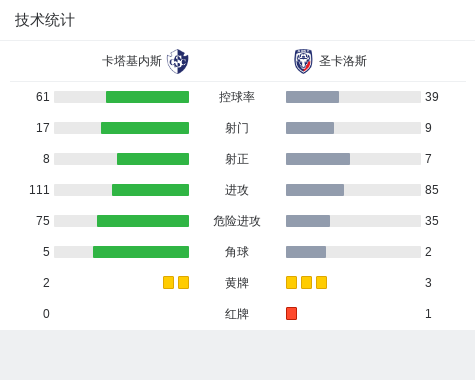Select the 危险进攻 stat label
Viewport: 475px width, 380px height.
click(x=237, y=221)
